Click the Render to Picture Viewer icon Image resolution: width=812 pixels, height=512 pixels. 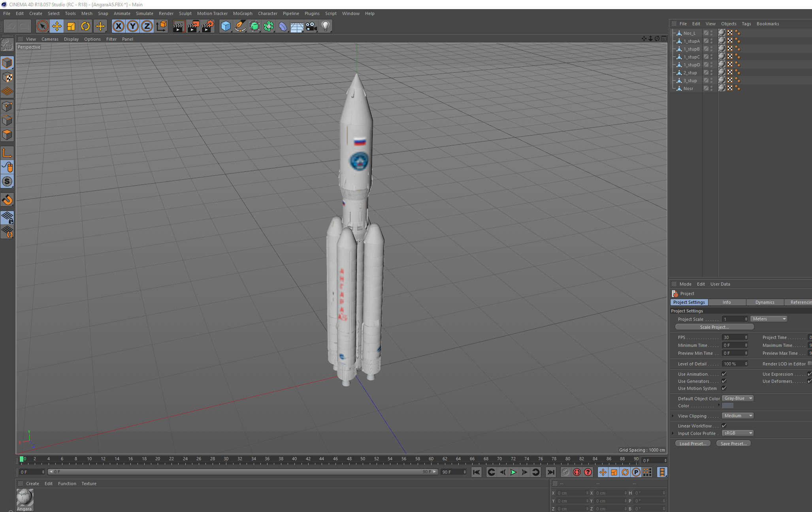pyautogui.click(x=193, y=26)
